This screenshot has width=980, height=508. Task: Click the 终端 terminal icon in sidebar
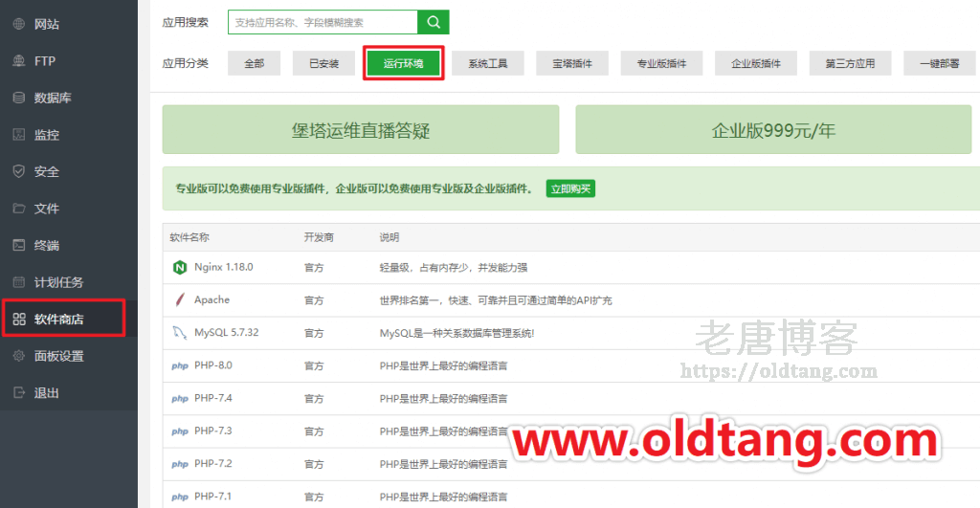pos(19,245)
